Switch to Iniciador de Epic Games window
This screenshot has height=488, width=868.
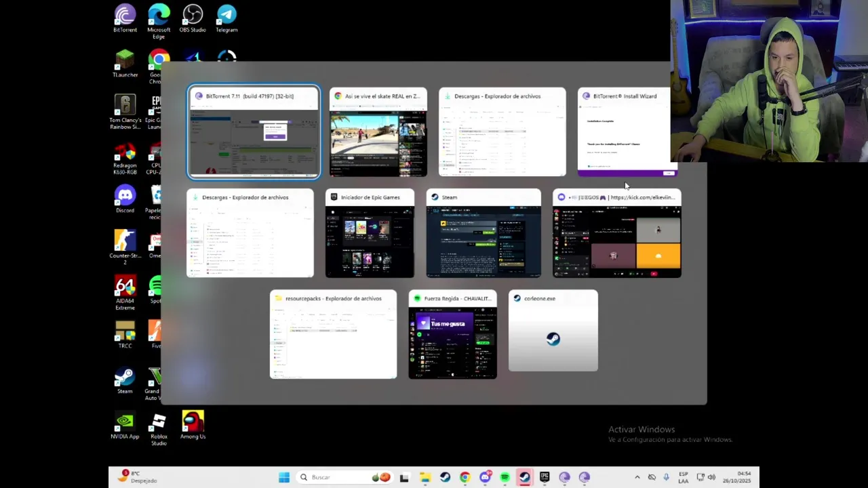pos(370,233)
